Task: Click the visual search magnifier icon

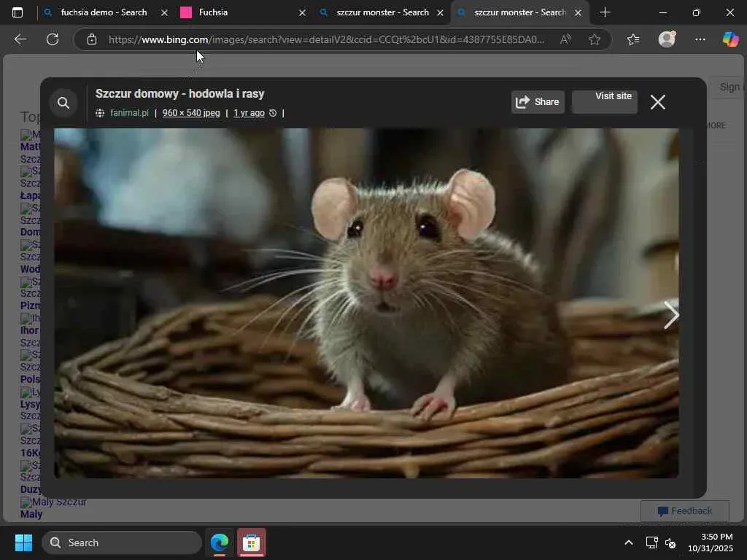Action: 63,104
